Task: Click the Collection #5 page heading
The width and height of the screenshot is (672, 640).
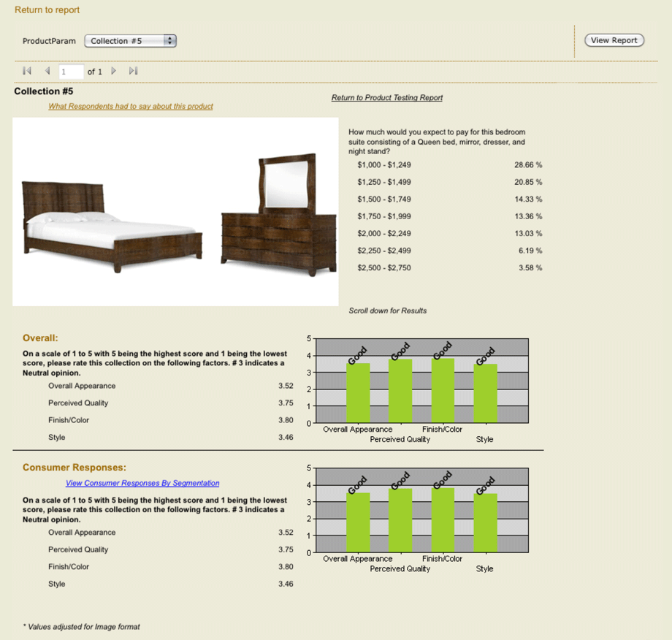Action: (42, 91)
